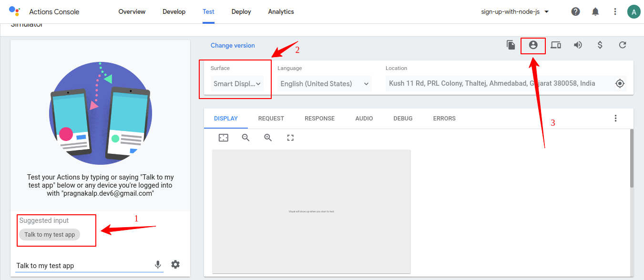Open the Language dropdown for English (United States)
Viewport: 644px width, 280px height.
click(324, 83)
